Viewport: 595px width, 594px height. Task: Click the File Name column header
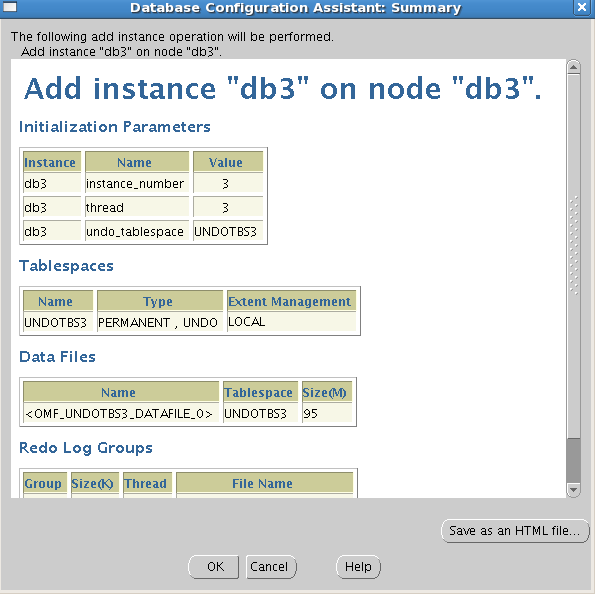[264, 483]
